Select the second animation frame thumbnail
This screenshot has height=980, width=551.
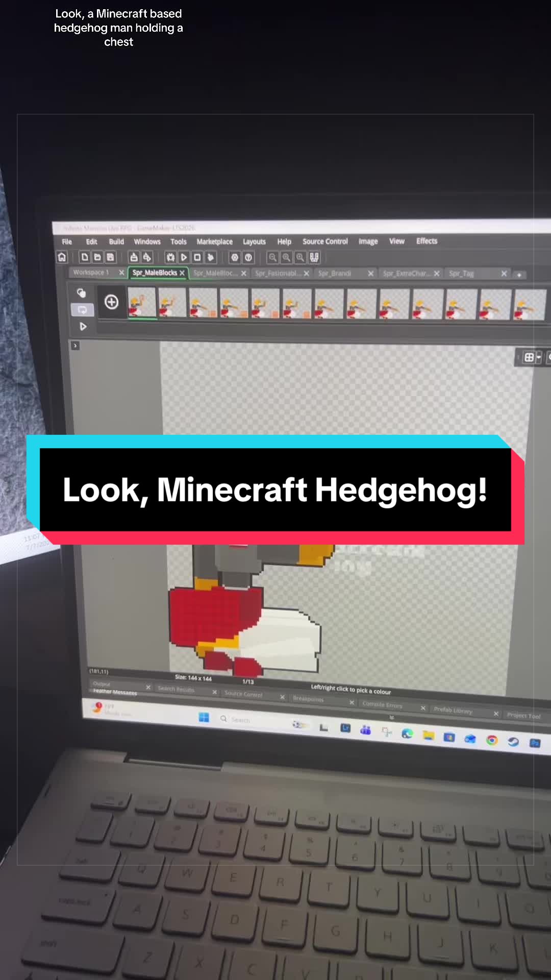[172, 303]
